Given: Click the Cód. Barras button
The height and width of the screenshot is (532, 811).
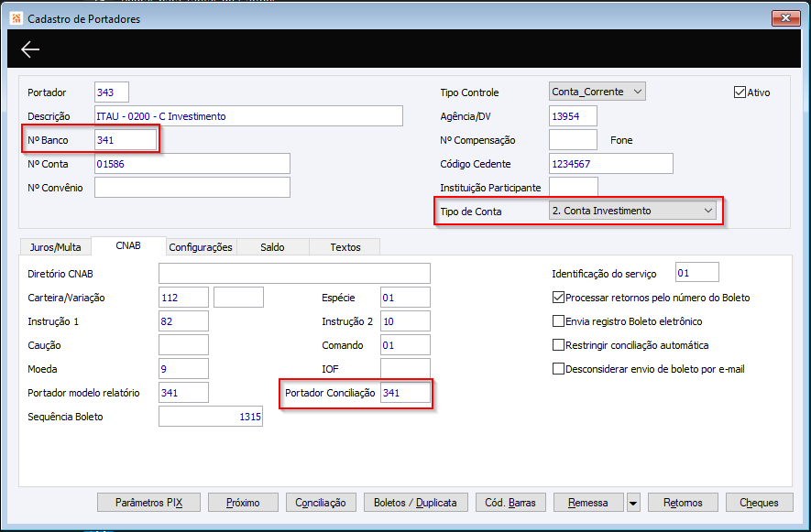Looking at the screenshot, I should (510, 503).
